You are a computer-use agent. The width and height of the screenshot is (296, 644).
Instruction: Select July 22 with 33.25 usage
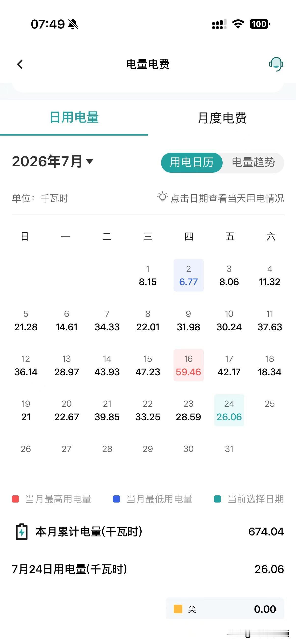148,410
